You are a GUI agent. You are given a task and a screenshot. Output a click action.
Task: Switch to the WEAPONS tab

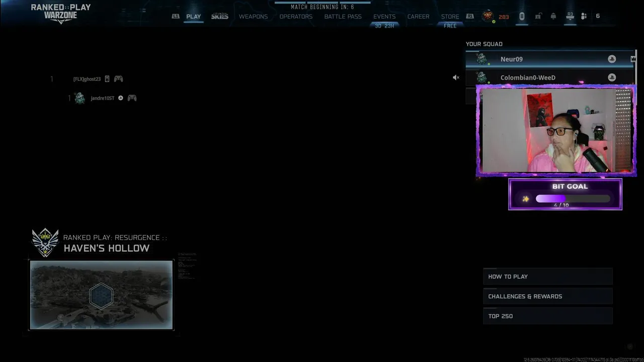[x=253, y=17]
